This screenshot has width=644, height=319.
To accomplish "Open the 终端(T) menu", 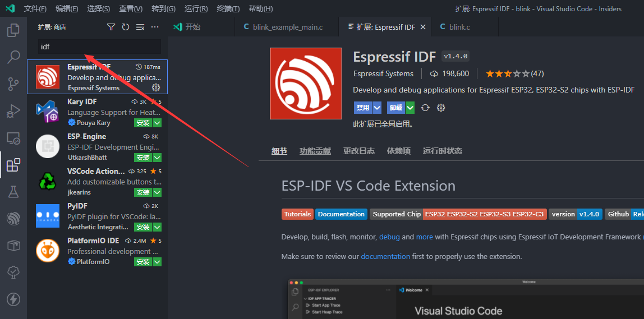I will tap(228, 8).
